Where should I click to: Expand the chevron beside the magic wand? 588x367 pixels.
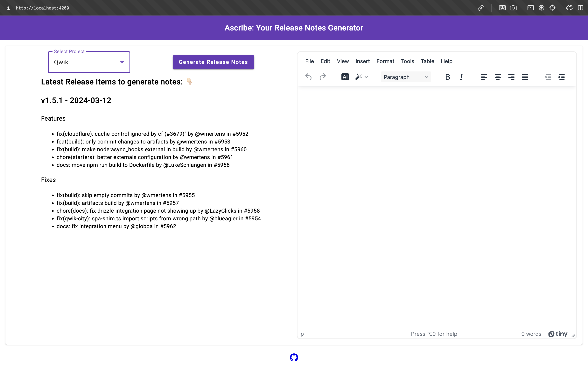[366, 77]
